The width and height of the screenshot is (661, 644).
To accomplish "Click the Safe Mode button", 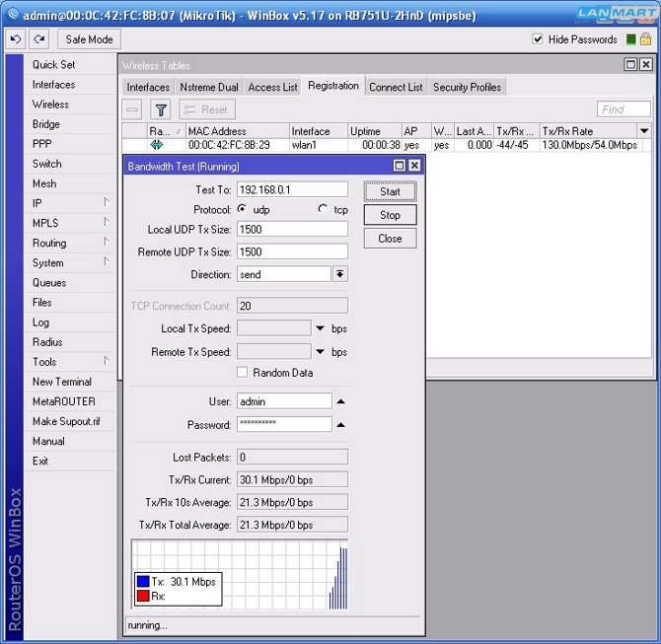I will (89, 39).
